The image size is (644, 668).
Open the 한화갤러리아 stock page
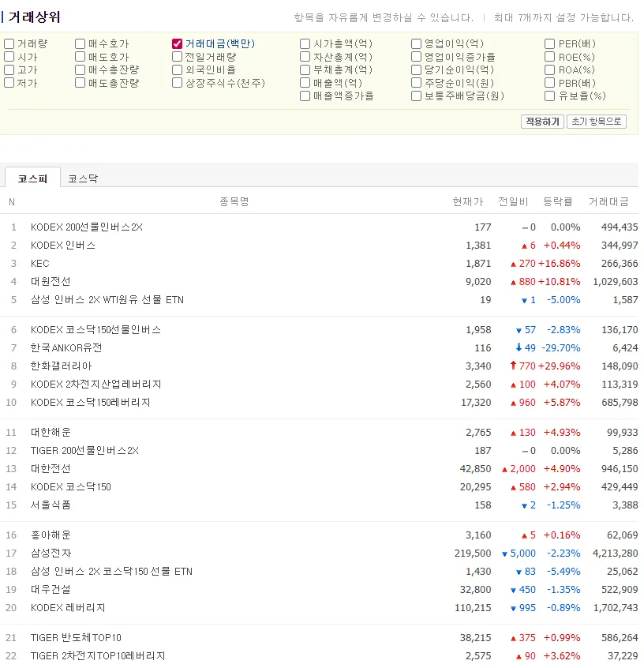click(x=62, y=366)
